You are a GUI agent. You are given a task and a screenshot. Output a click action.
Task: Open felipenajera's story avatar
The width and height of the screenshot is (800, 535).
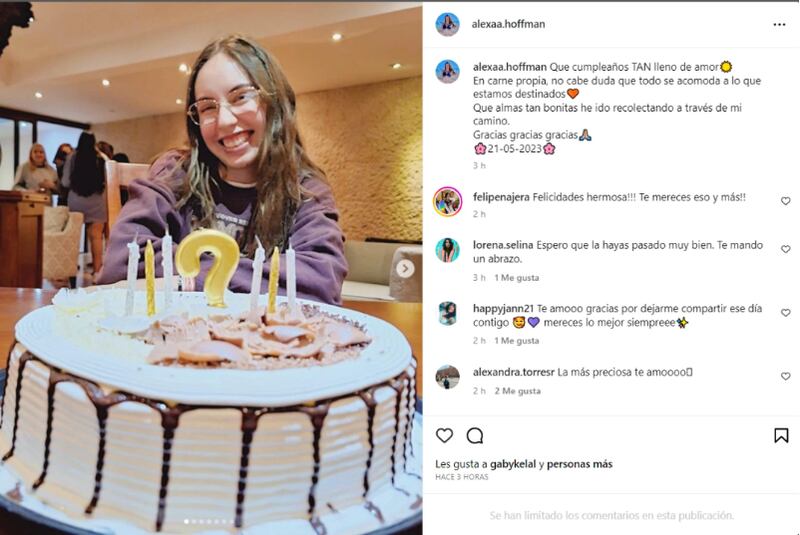(447, 201)
